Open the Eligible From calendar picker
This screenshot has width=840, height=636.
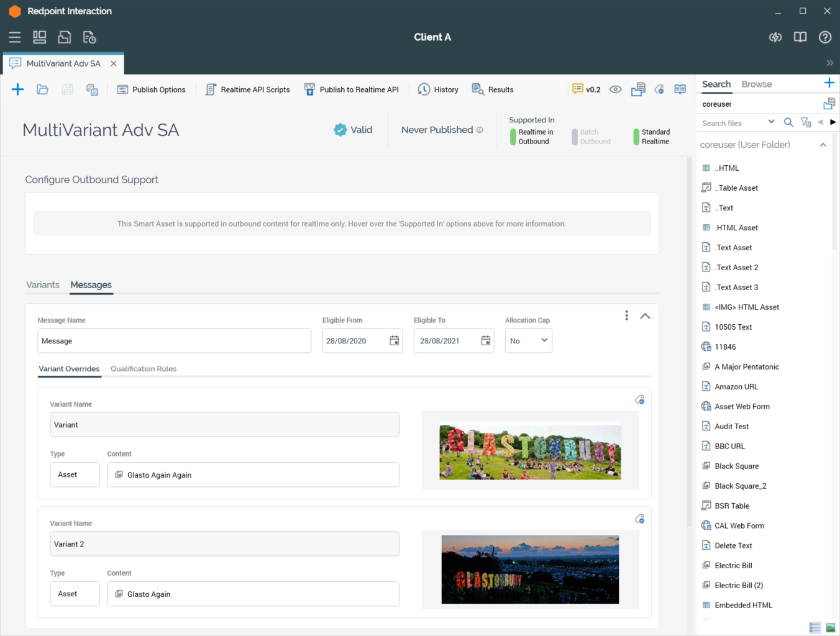coord(394,341)
